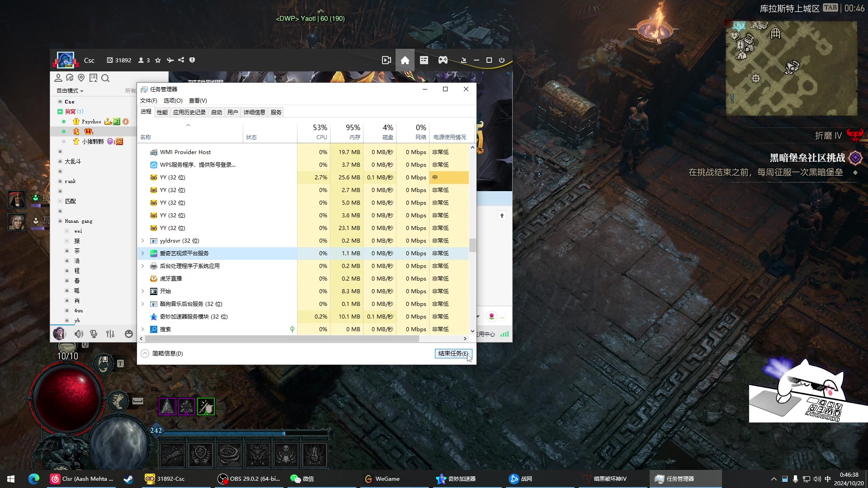Click the 结束任务 button
The width and height of the screenshot is (868, 488).
click(x=453, y=353)
